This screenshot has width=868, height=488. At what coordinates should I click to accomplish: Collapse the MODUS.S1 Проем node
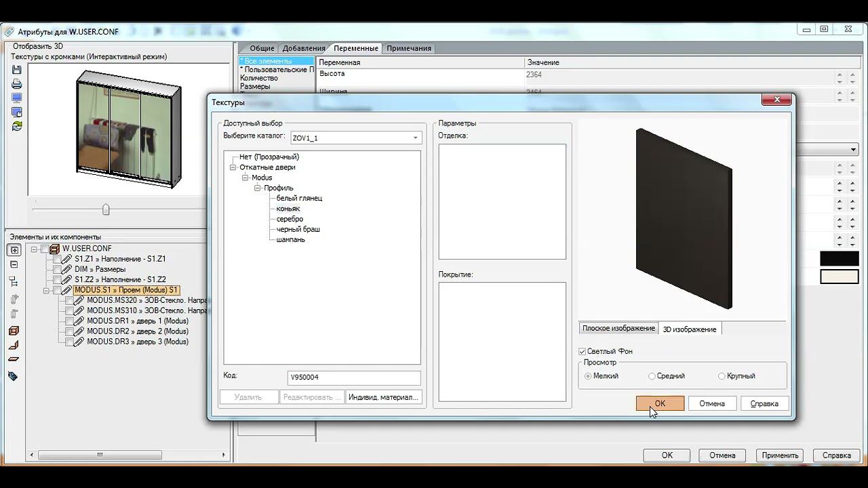46,290
